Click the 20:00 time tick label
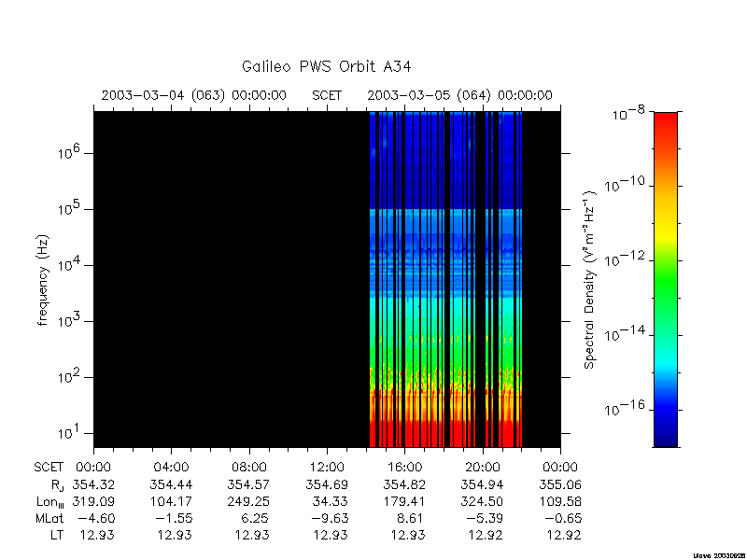 (x=483, y=467)
